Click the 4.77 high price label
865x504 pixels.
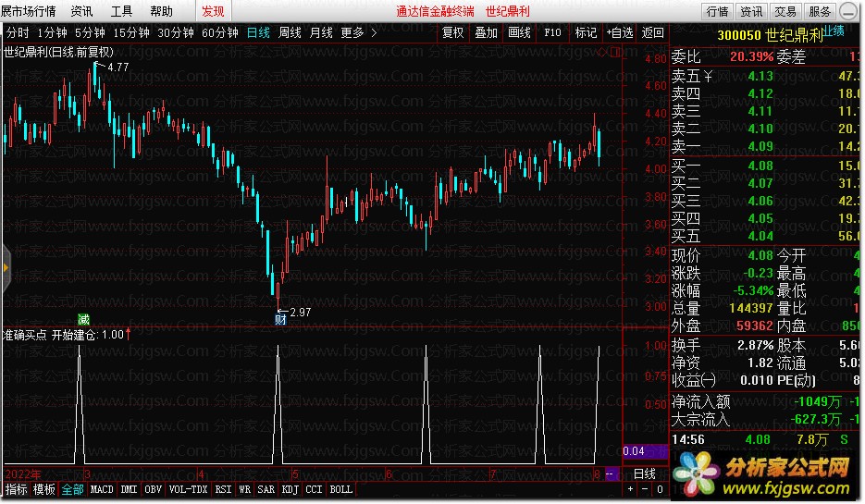point(118,68)
